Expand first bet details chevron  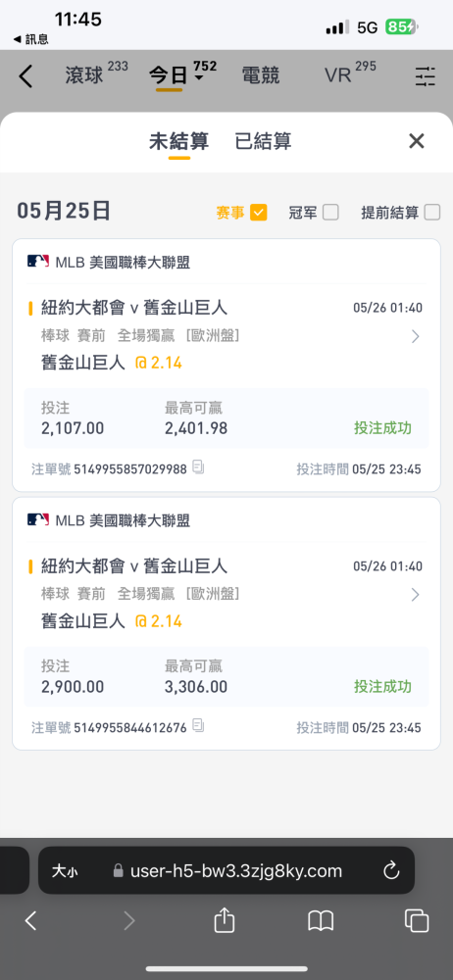pos(416,337)
